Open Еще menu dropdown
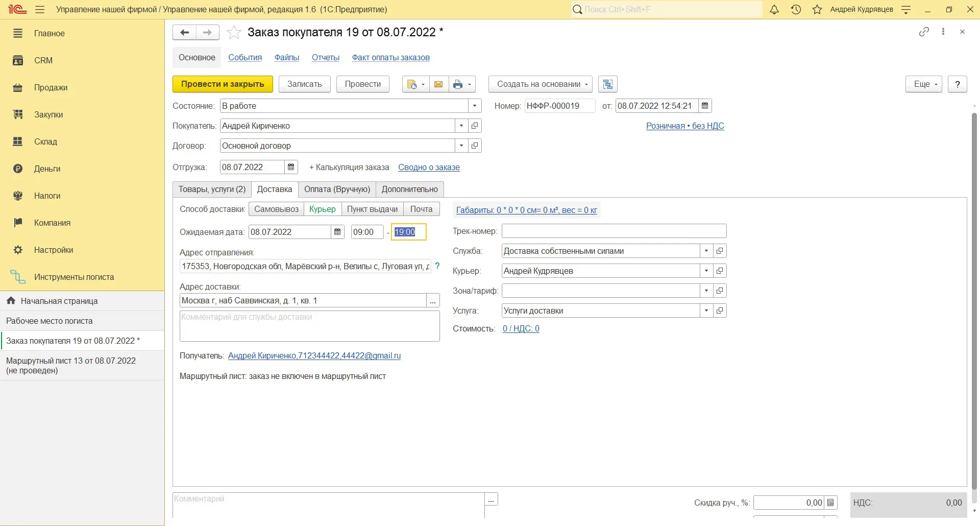 (924, 84)
